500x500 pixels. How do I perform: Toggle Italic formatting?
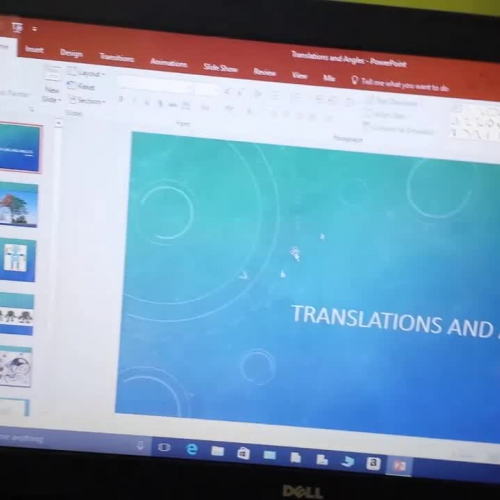[x=134, y=101]
